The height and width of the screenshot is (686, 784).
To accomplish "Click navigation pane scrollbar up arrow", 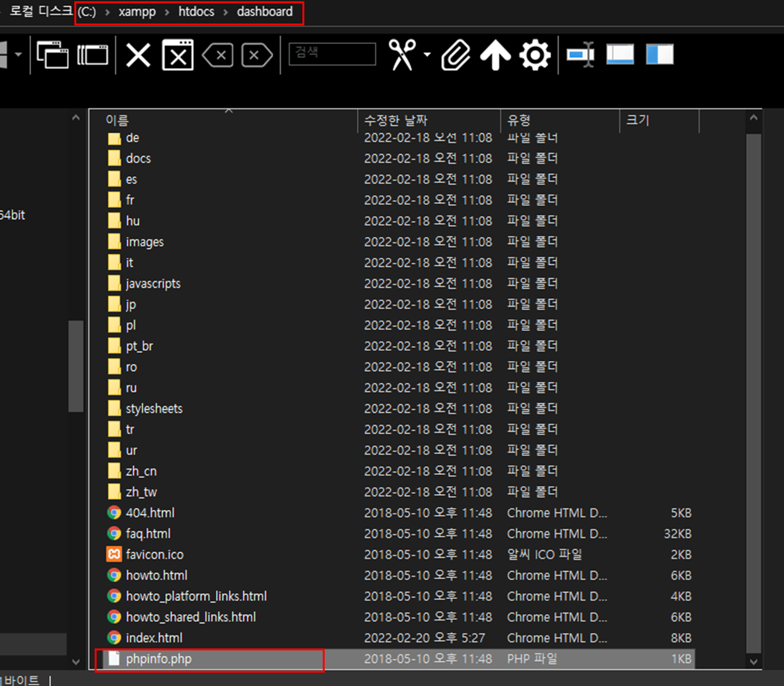I will click(x=76, y=118).
